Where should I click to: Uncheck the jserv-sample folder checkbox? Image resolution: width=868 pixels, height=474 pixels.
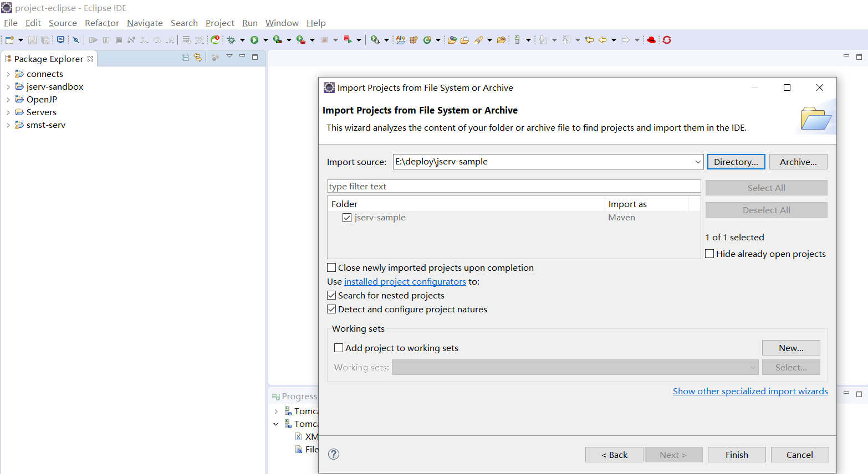pyautogui.click(x=347, y=218)
